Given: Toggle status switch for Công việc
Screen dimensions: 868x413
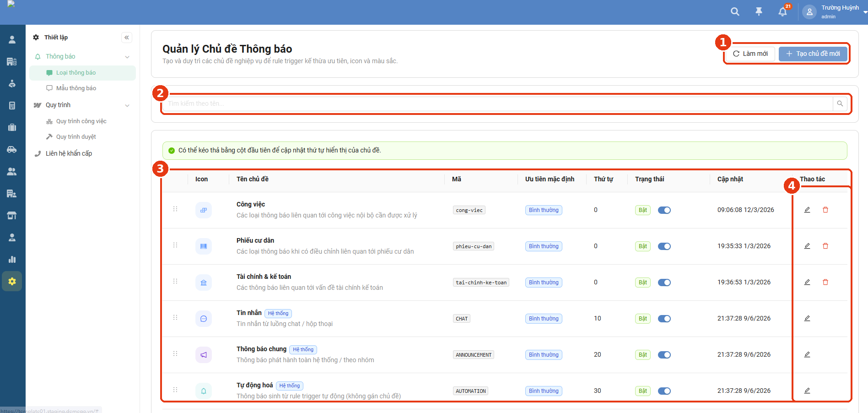Looking at the screenshot, I should coord(664,210).
